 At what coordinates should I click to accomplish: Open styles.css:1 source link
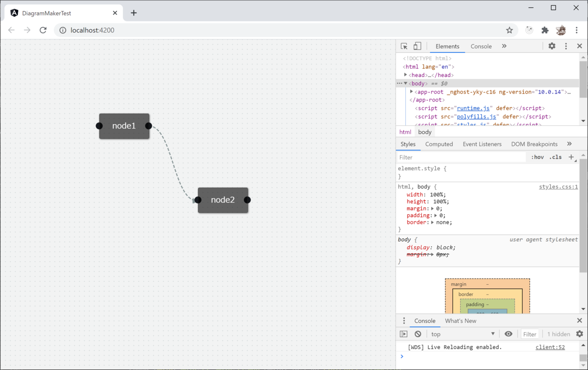coord(558,187)
